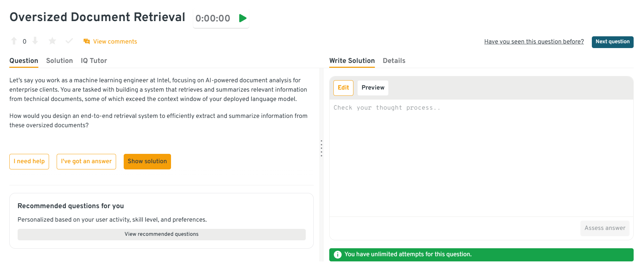The image size is (644, 269).
Task: Select the Question tab
Action: tap(24, 61)
